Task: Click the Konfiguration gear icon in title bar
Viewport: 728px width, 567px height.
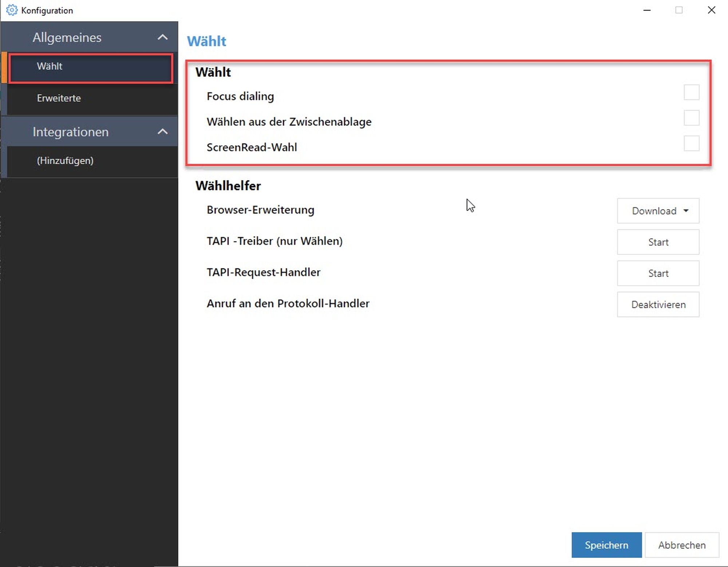Action: click(12, 10)
